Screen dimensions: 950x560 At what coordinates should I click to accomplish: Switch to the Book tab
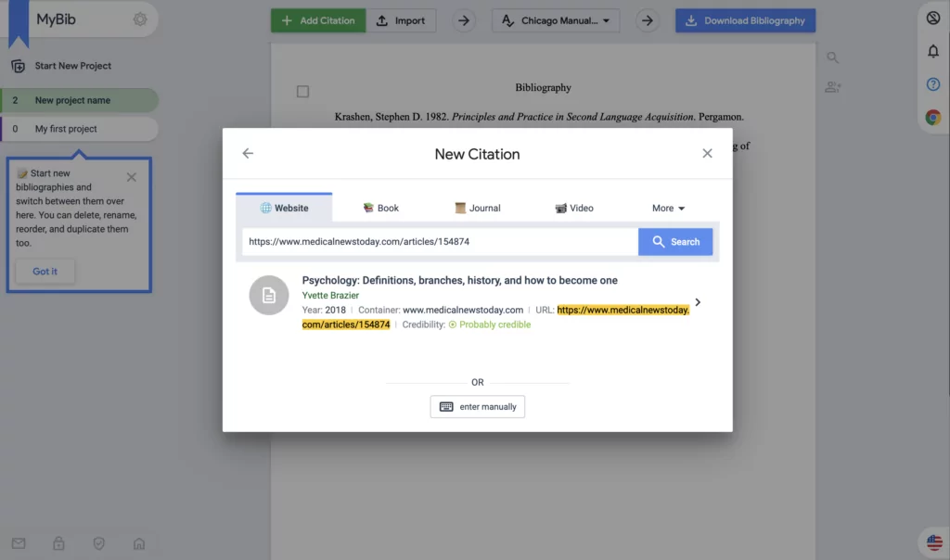(380, 208)
